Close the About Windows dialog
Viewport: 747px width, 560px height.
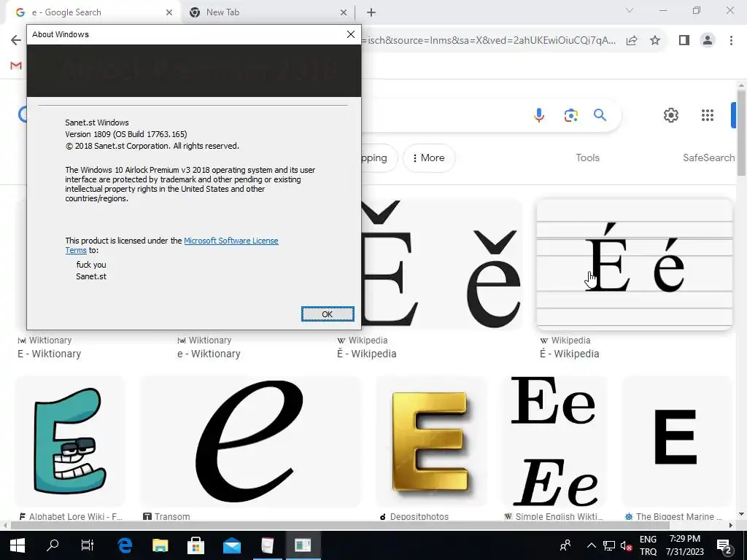point(351,34)
